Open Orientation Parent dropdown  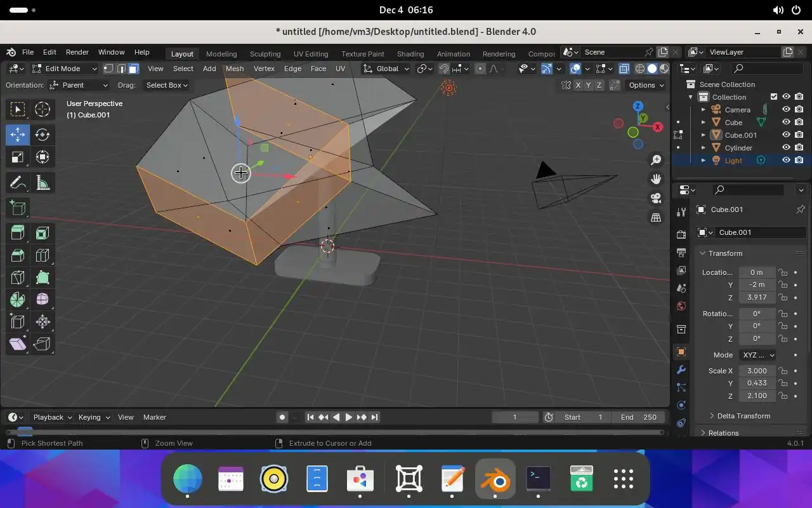(x=79, y=85)
